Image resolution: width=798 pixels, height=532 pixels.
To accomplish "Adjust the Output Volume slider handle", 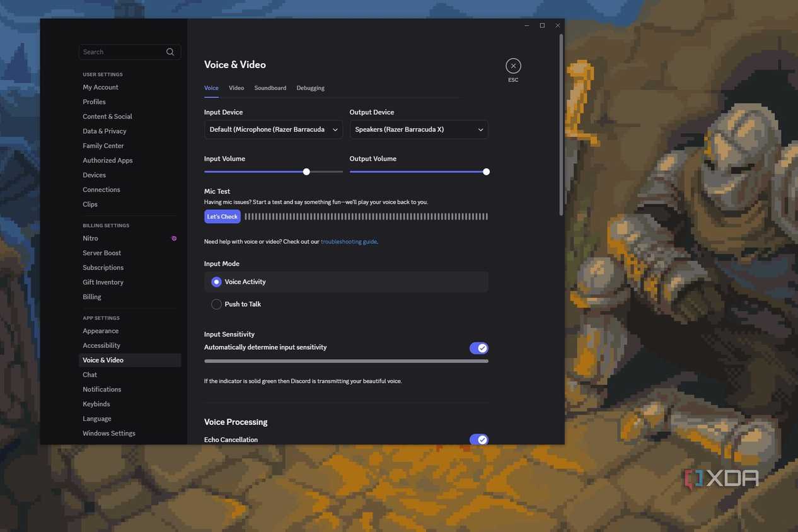I will 486,171.
